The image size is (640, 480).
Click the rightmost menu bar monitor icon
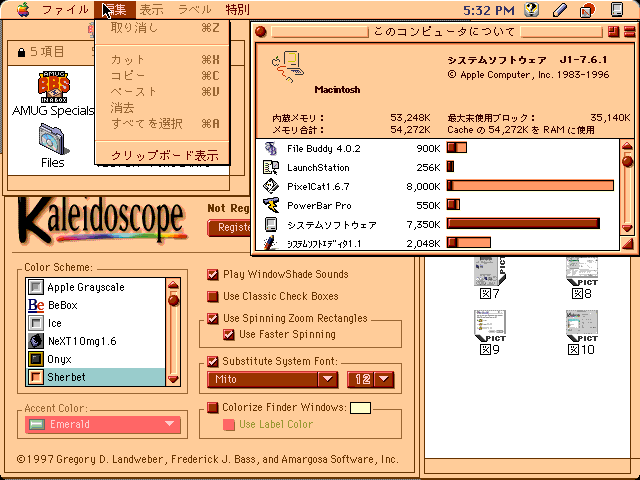(617, 9)
